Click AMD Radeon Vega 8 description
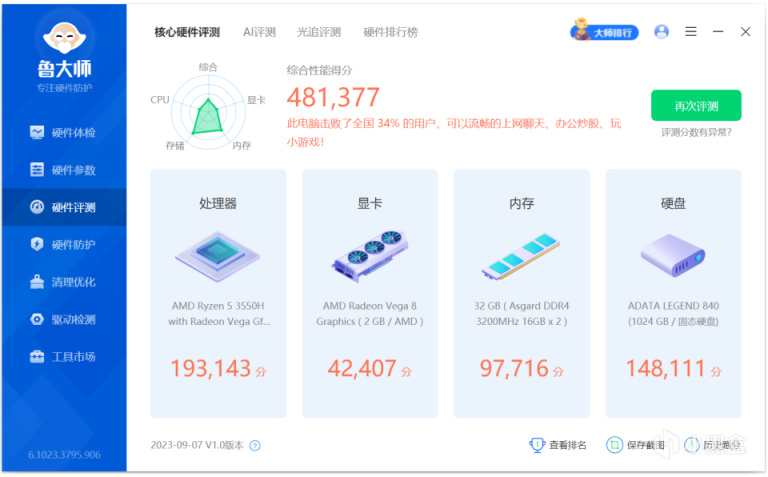The height and width of the screenshot is (477, 768). (370, 313)
